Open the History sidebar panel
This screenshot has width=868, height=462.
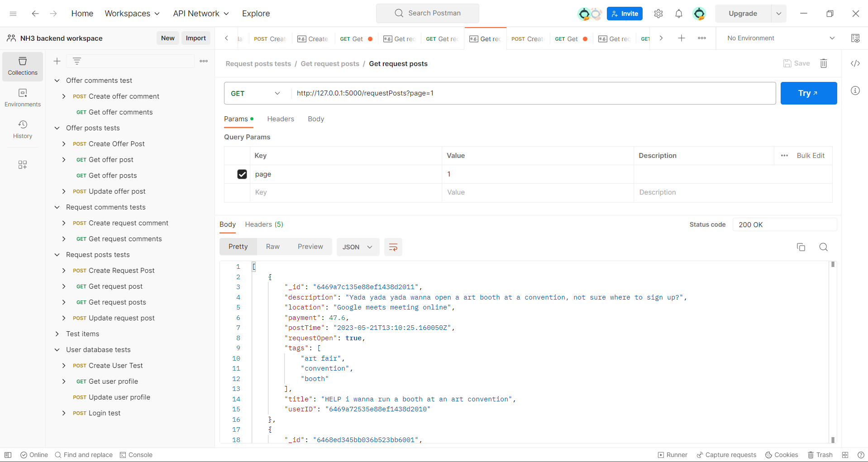click(x=23, y=129)
